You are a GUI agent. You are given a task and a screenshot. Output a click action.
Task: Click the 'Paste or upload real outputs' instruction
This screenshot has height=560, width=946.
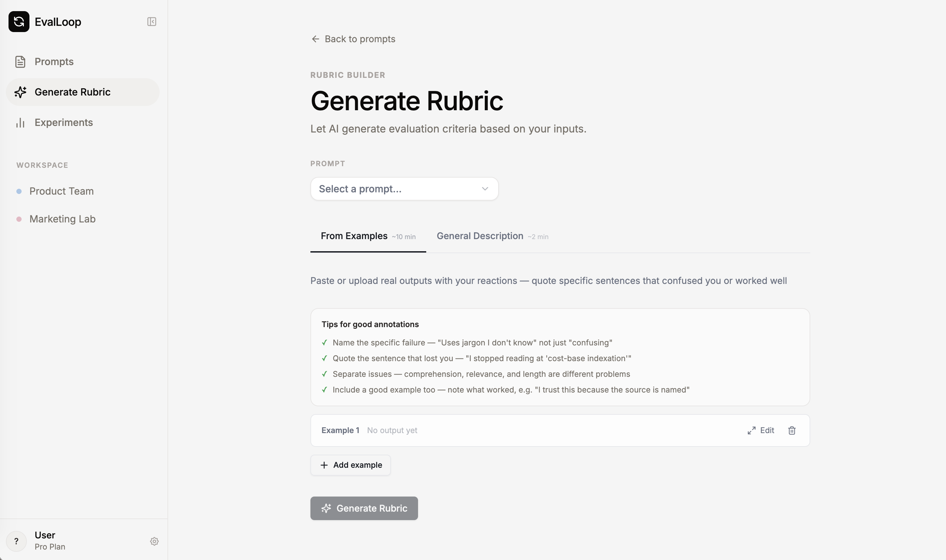coord(548,281)
